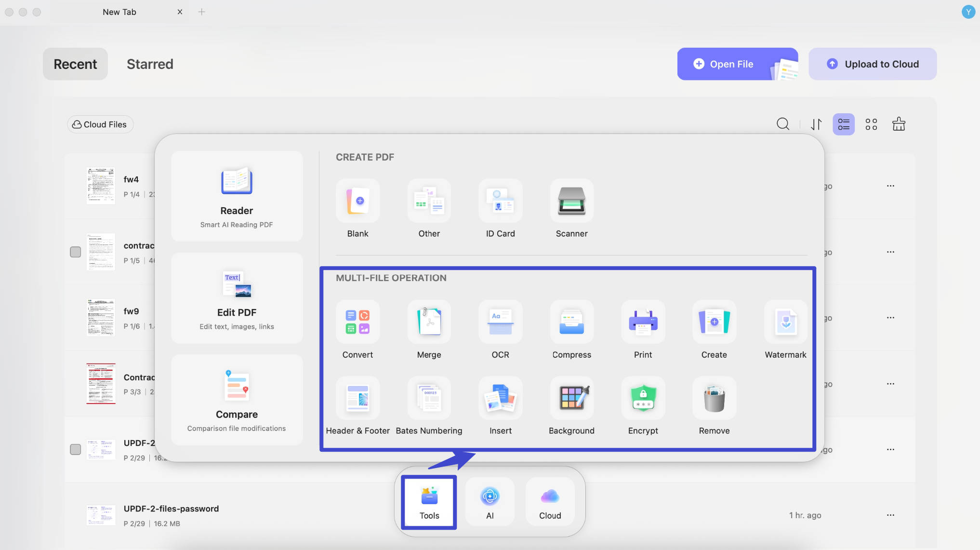Launch the OCR tool
The height and width of the screenshot is (550, 980).
tap(500, 322)
